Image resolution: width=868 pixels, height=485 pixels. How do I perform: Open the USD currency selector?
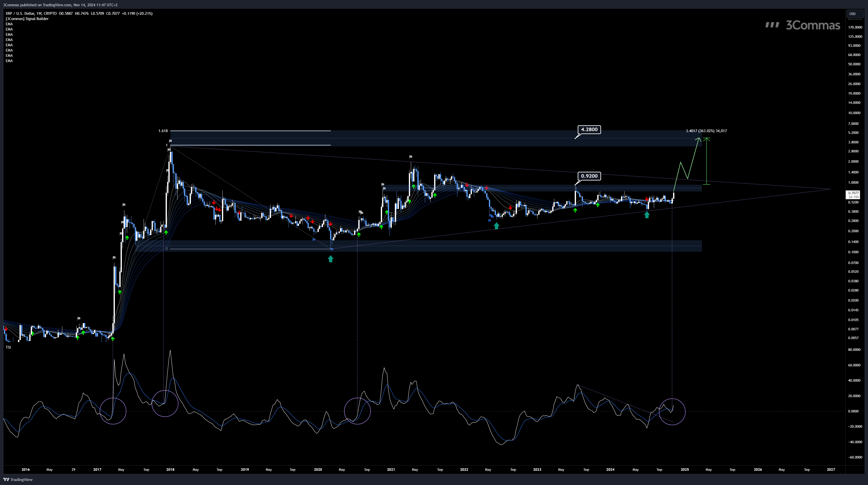(x=854, y=14)
